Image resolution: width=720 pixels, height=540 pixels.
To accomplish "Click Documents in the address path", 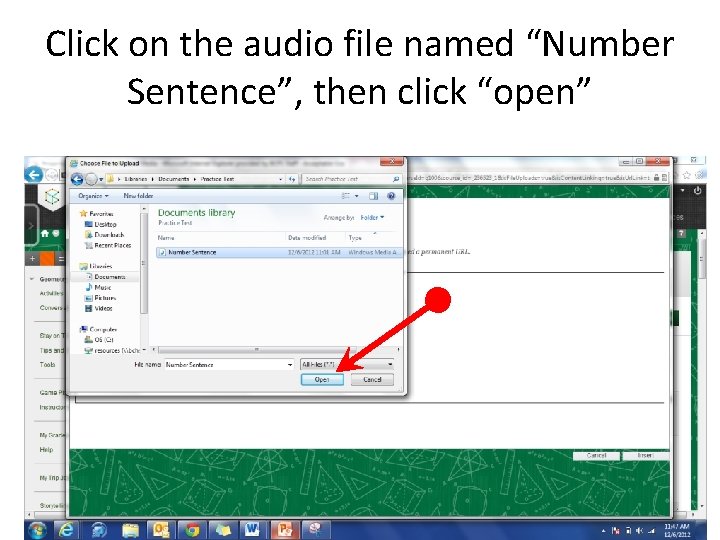I will pos(174,179).
